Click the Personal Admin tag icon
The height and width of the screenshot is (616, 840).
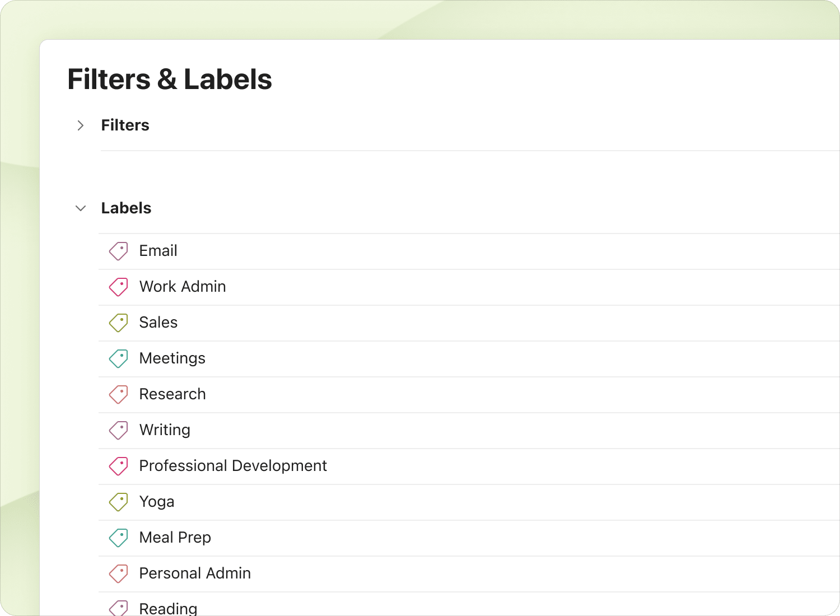point(119,573)
